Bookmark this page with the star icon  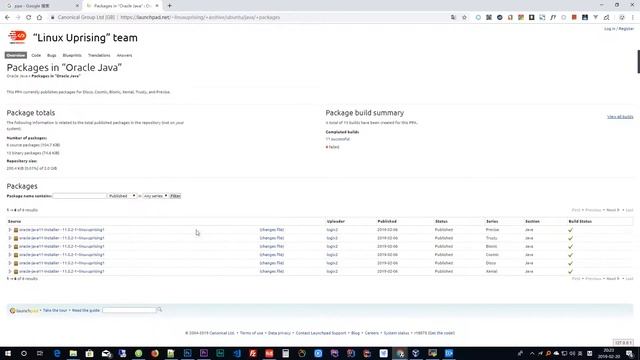[464, 18]
